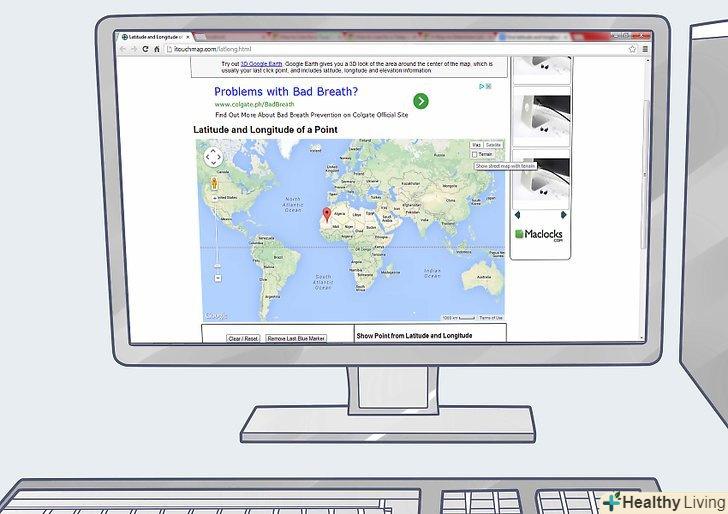
Task: Click the red marker pin on the map
Action: (x=327, y=215)
